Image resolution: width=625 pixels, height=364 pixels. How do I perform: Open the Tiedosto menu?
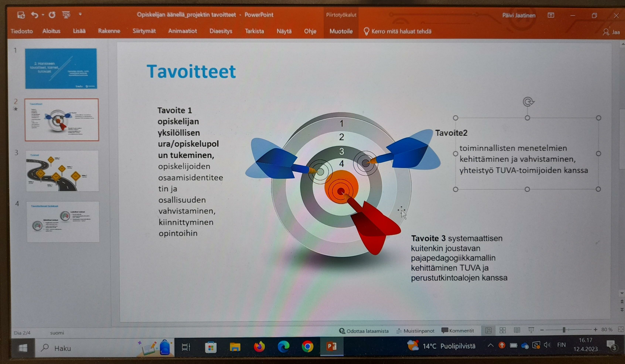click(22, 31)
